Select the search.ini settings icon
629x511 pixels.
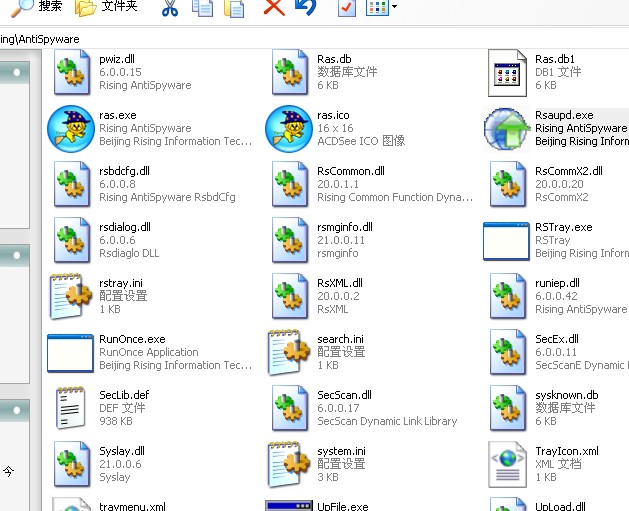[289, 353]
